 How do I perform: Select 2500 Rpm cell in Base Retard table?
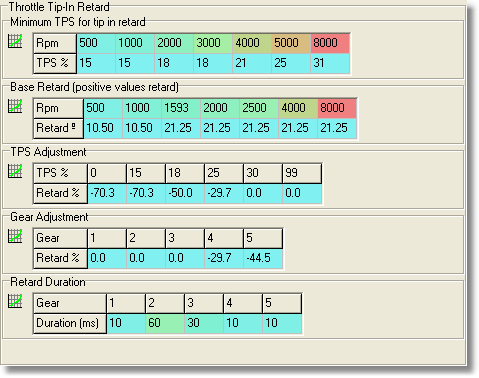point(259,108)
